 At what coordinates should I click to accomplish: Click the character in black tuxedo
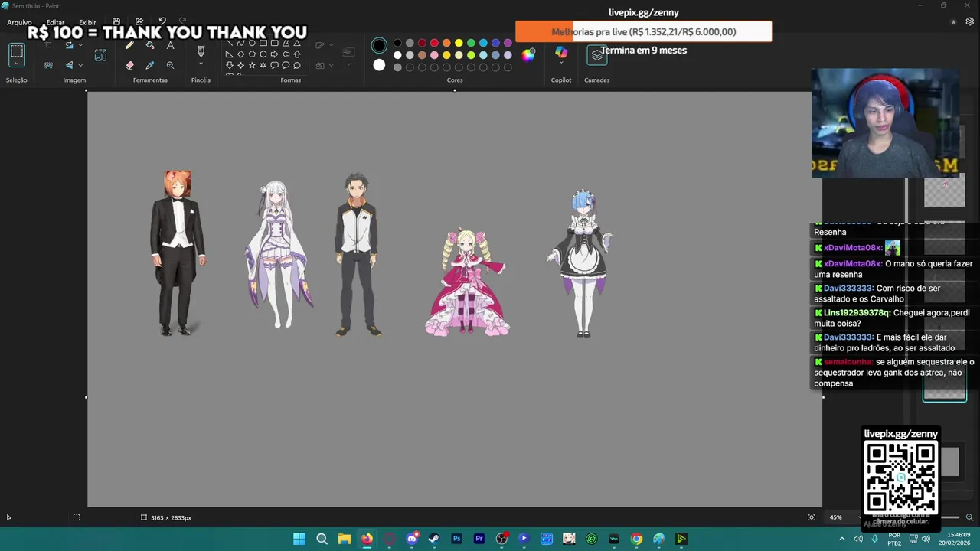pos(178,253)
